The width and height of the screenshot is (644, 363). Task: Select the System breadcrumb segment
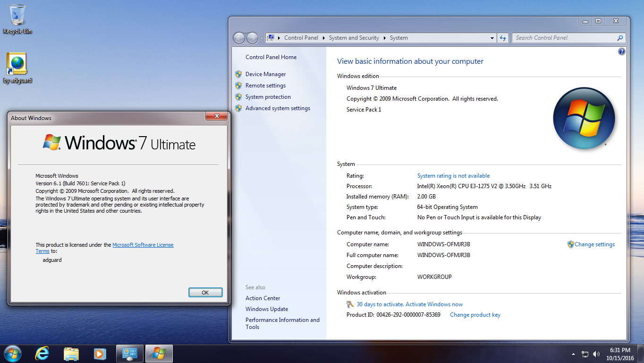(399, 38)
